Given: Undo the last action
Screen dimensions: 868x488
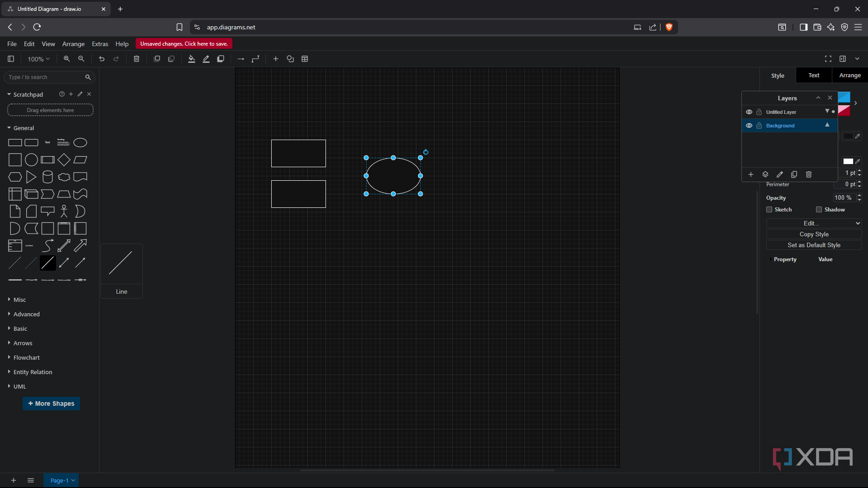Looking at the screenshot, I should click(x=102, y=59).
